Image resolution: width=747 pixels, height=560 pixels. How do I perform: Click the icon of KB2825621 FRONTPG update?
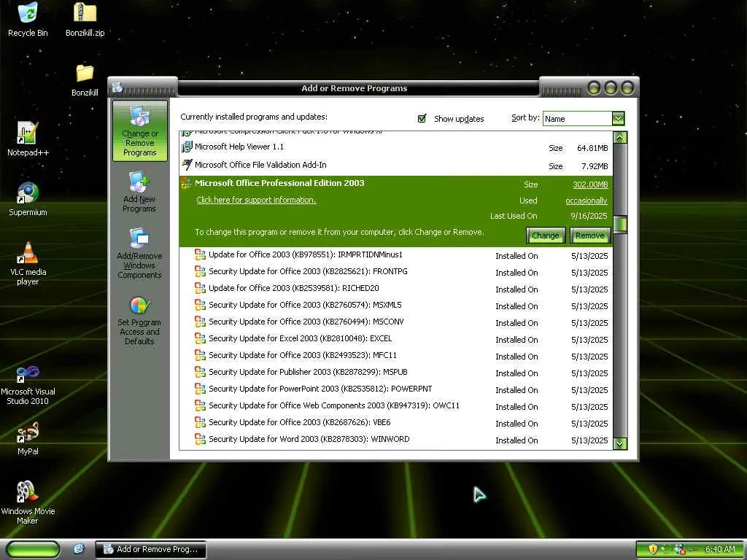tap(200, 271)
